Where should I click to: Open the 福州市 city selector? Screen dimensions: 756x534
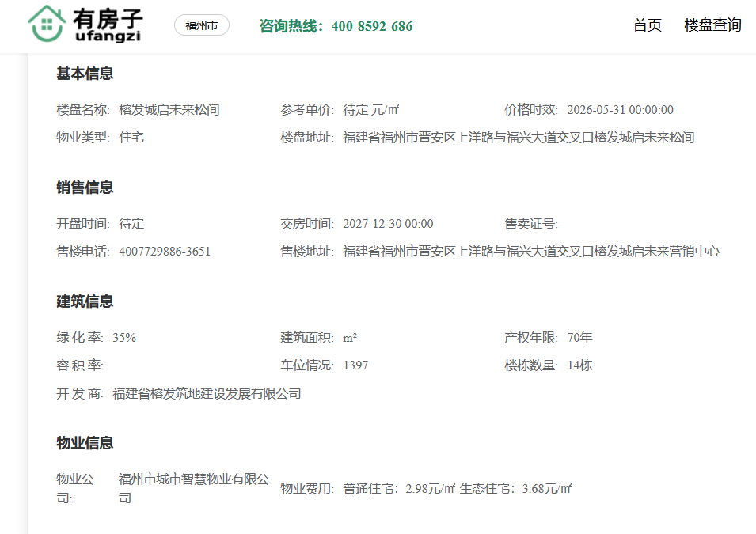[202, 25]
